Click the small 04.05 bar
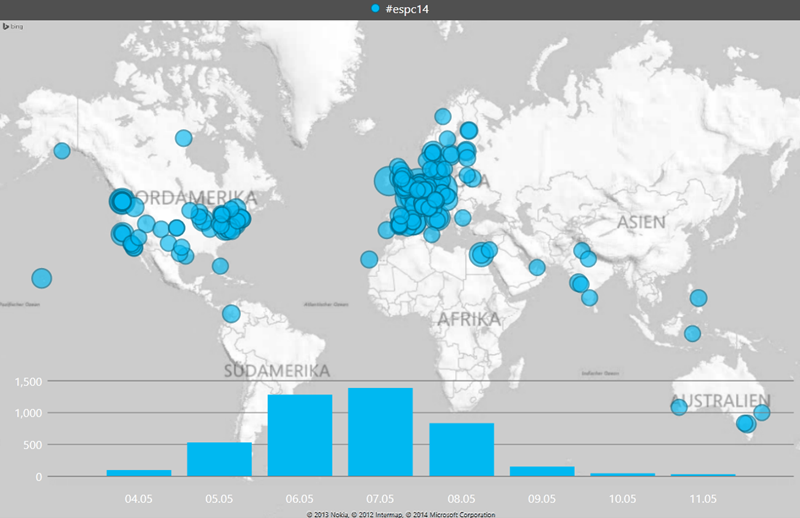800x518 pixels. coord(138,472)
